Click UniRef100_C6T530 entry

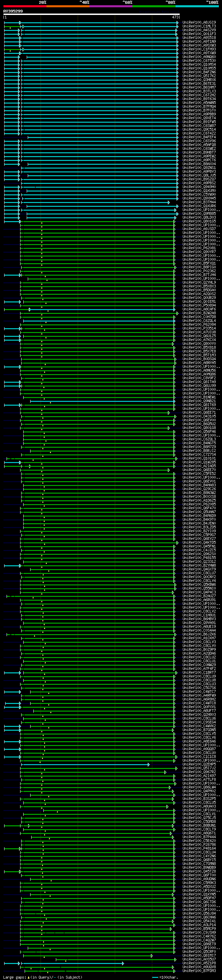(x=199, y=60)
